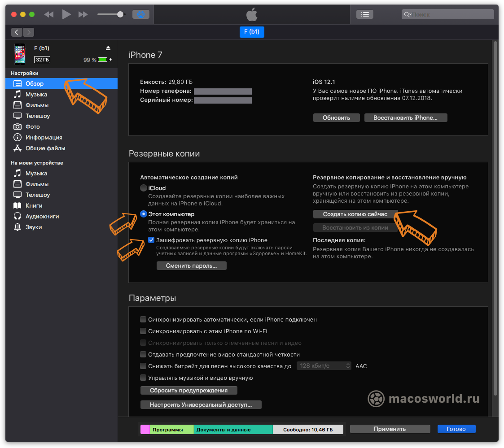Open the Фото sidebar item
504x448 pixels.
point(61,126)
